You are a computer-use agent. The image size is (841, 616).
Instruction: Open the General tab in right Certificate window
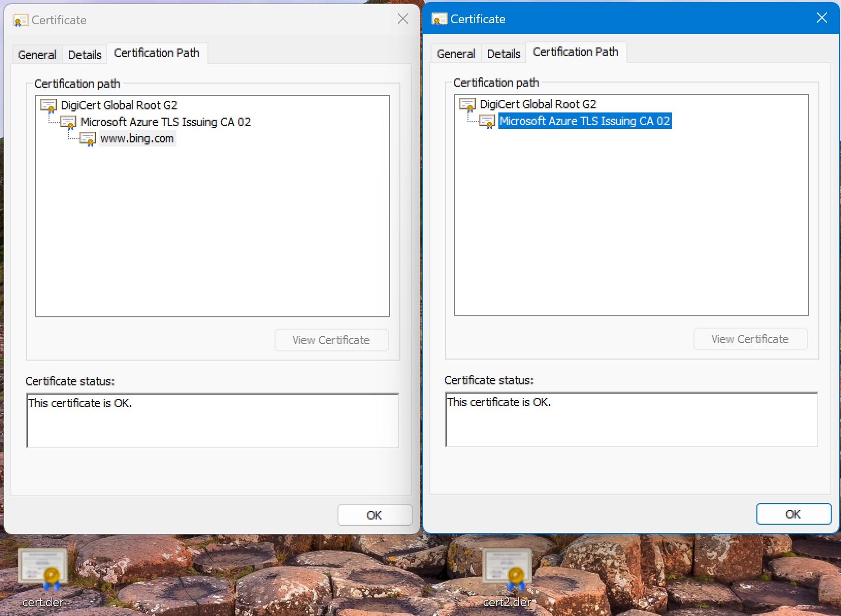point(456,54)
